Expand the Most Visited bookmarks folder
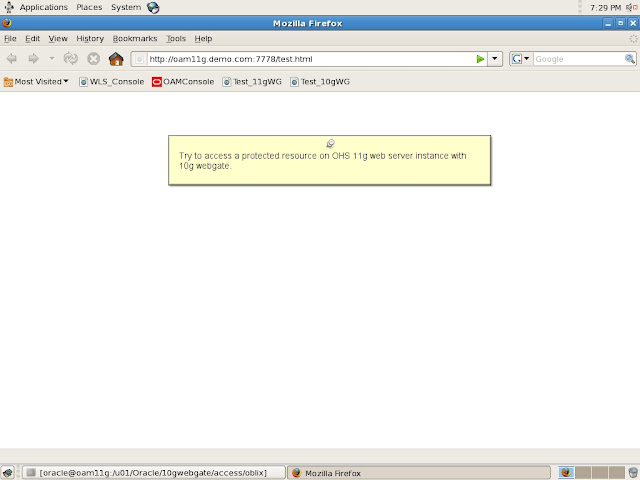Viewport: 640px width, 480px height. [x=36, y=82]
